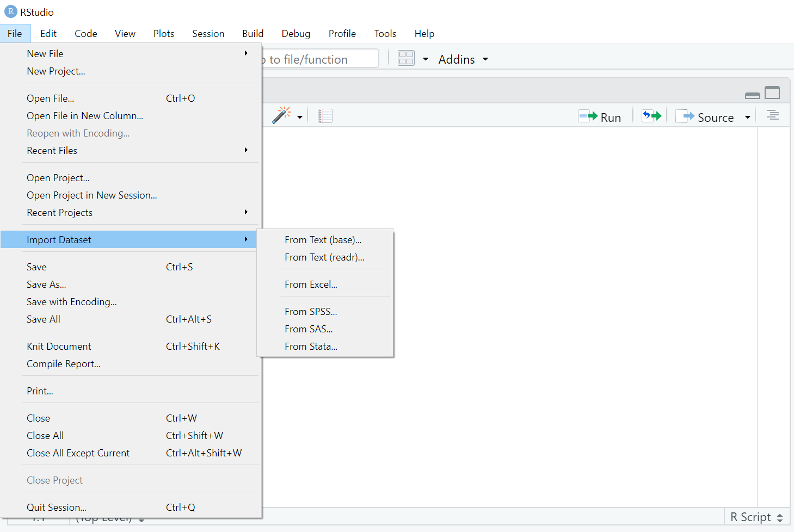794x532 pixels.
Task: Choose From Stata... import option
Action: point(325,346)
